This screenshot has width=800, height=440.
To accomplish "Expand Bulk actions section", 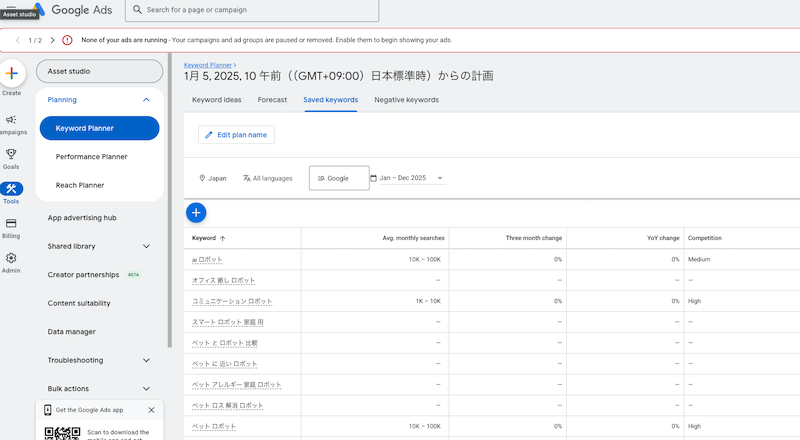I will (146, 388).
